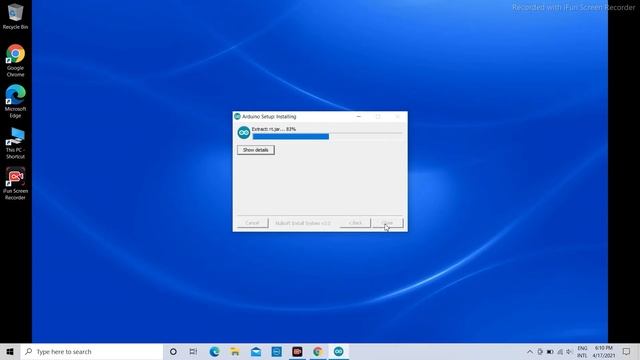Open the Windows Start menu
Viewport: 640px width, 360px height.
pos(10,351)
